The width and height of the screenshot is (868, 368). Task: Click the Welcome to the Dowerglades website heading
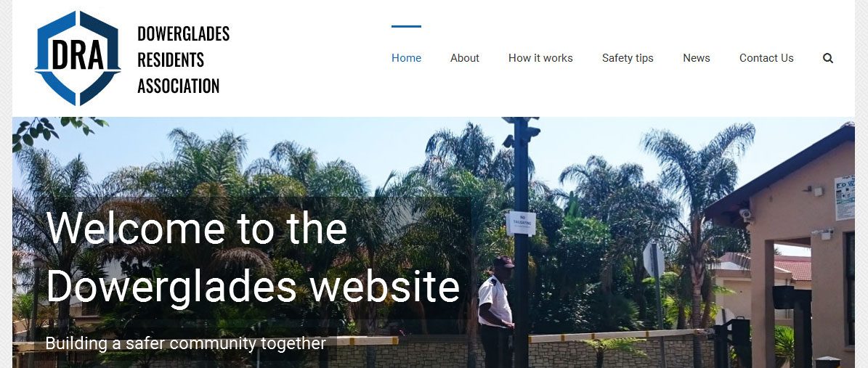point(253,258)
